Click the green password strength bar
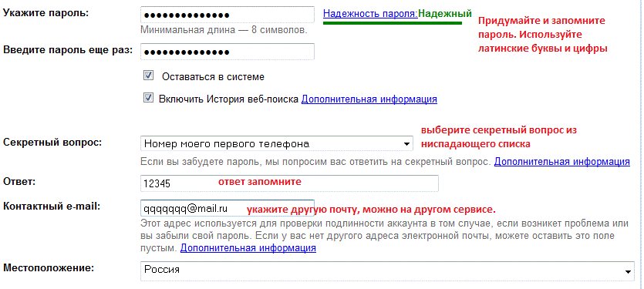The height and width of the screenshot is (289, 644). [393, 23]
